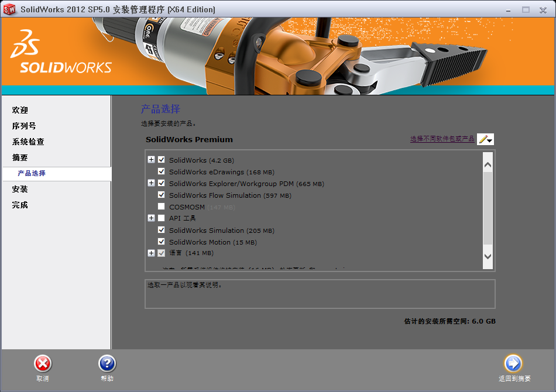
Task: Uncheck SolidWorks Flow Simulation checkbox
Action: 162,195
